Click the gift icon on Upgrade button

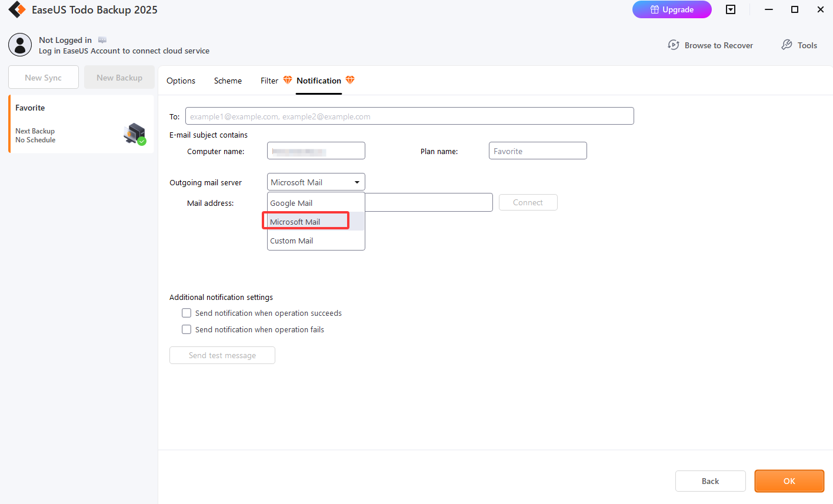pyautogui.click(x=655, y=9)
